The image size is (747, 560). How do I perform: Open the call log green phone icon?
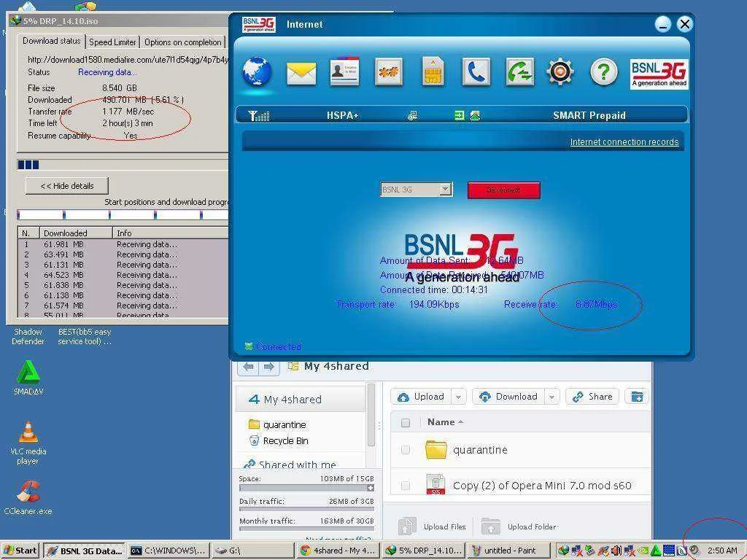[519, 72]
